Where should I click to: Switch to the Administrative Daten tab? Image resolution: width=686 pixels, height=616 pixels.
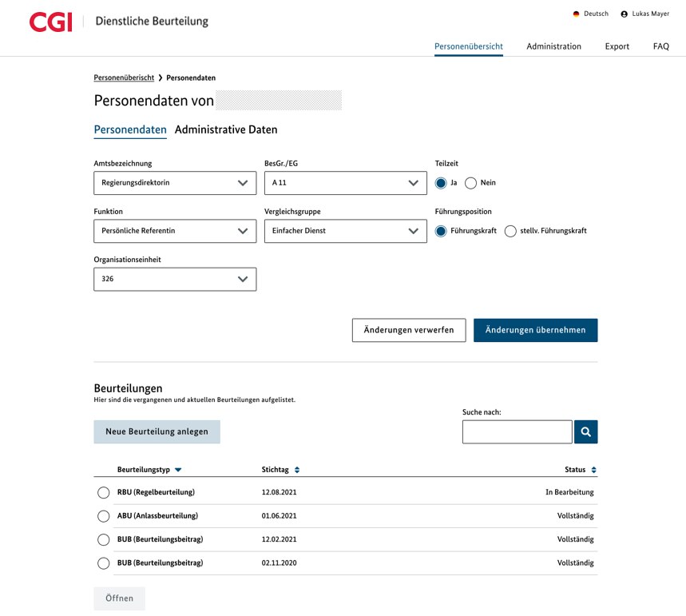point(226,129)
